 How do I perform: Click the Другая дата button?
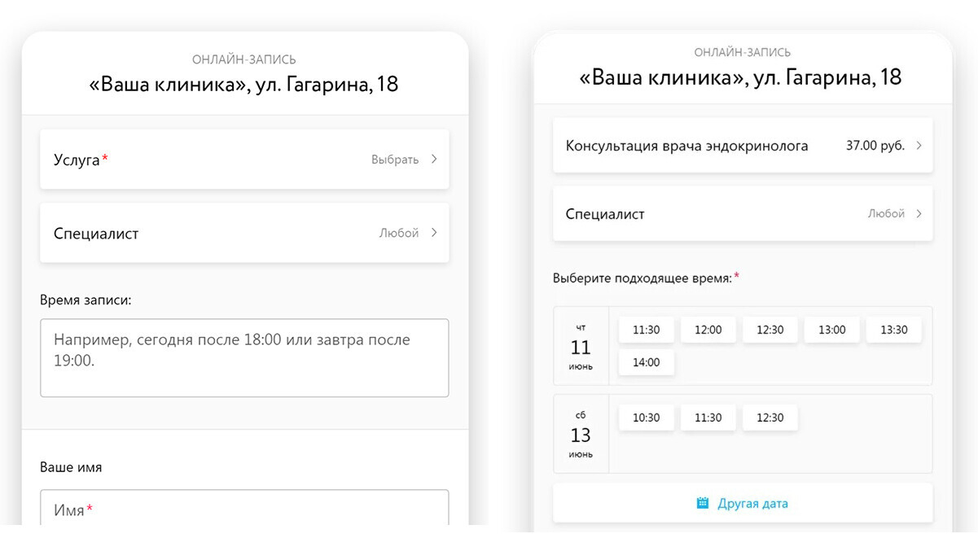tap(752, 503)
